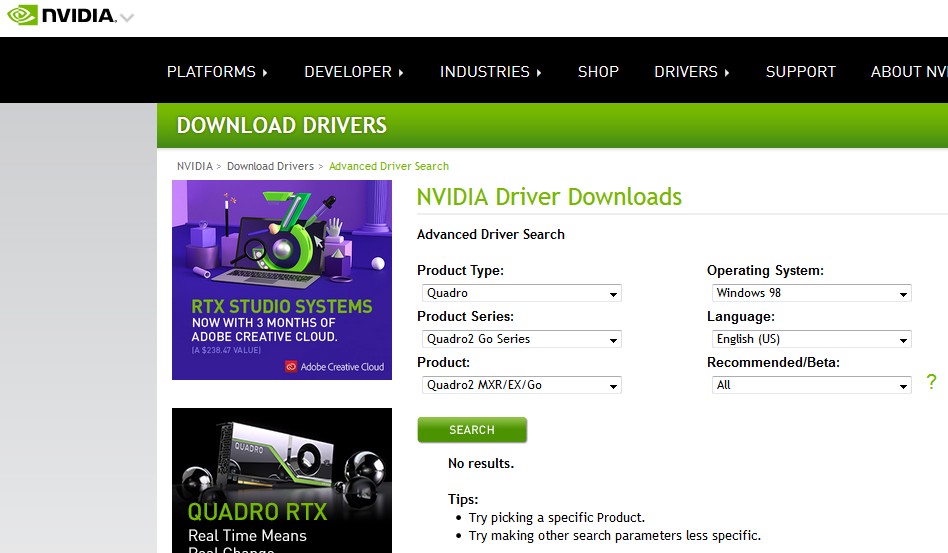Open the Product Series dropdown
This screenshot has height=553, width=948.
[522, 339]
